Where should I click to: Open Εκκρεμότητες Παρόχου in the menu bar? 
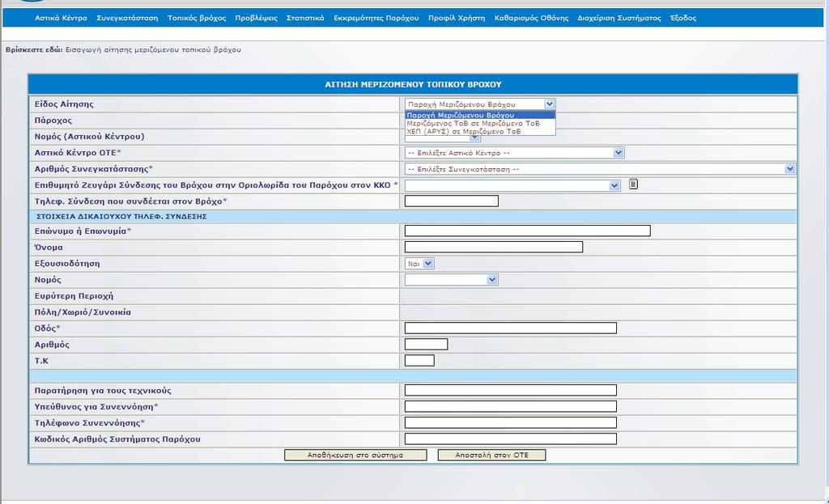point(376,18)
